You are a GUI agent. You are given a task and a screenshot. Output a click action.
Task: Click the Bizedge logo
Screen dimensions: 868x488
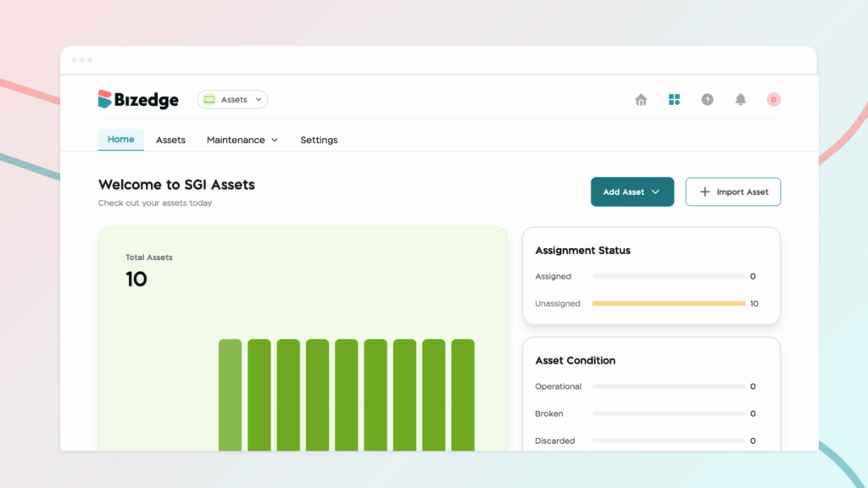click(138, 100)
